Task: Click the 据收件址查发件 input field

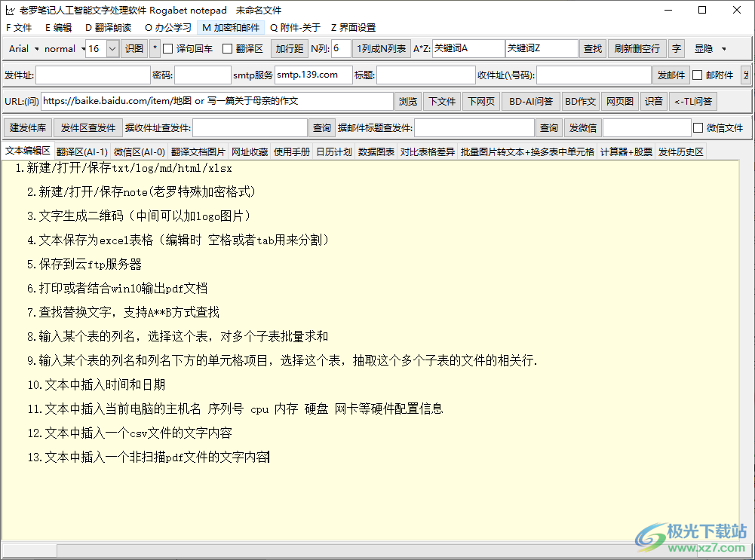Action: (x=250, y=127)
